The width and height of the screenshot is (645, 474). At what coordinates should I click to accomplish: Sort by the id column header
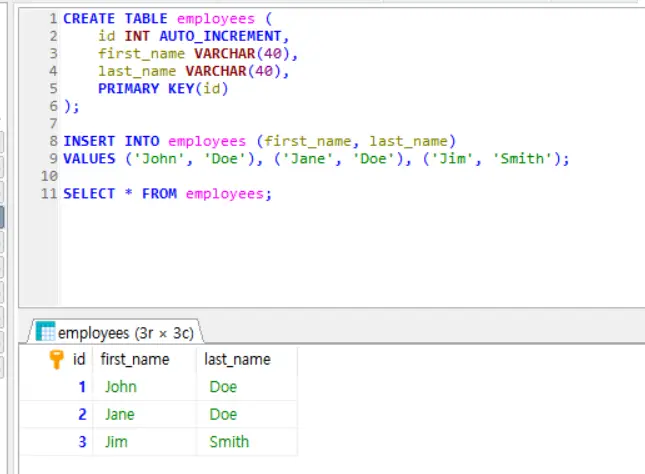pos(79,359)
